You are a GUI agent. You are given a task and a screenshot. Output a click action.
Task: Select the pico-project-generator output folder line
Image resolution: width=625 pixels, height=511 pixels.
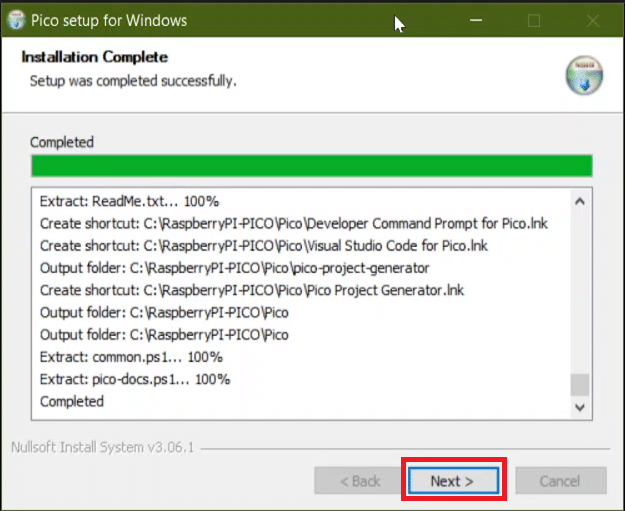pyautogui.click(x=234, y=268)
